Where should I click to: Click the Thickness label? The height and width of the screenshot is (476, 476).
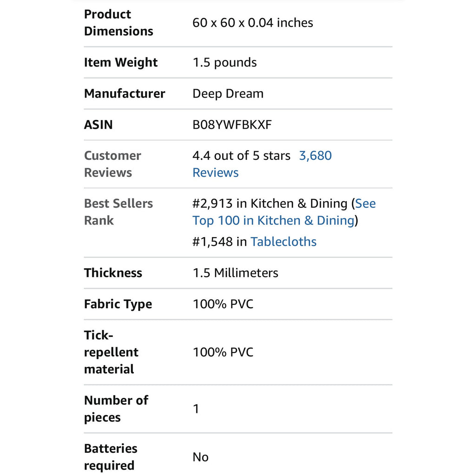[113, 273]
